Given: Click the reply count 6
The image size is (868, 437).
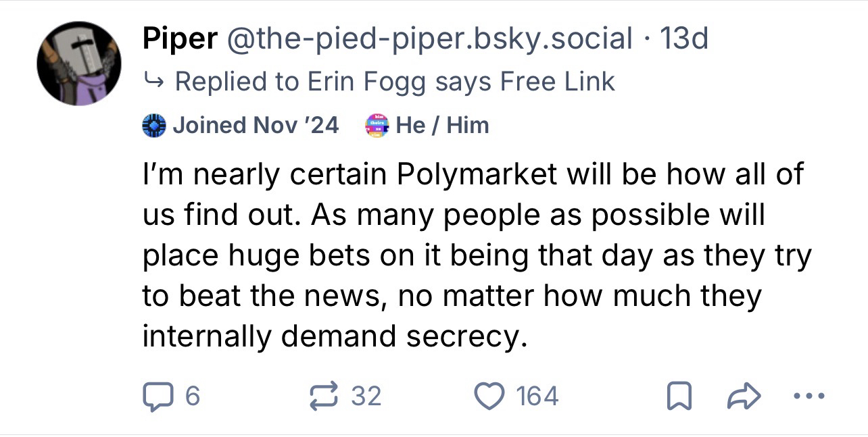Looking at the screenshot, I should click(192, 395).
